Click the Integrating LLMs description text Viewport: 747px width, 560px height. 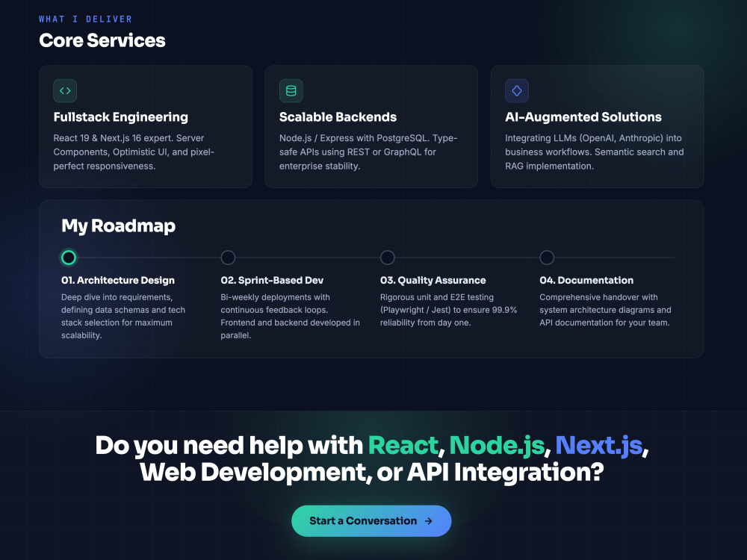point(594,152)
